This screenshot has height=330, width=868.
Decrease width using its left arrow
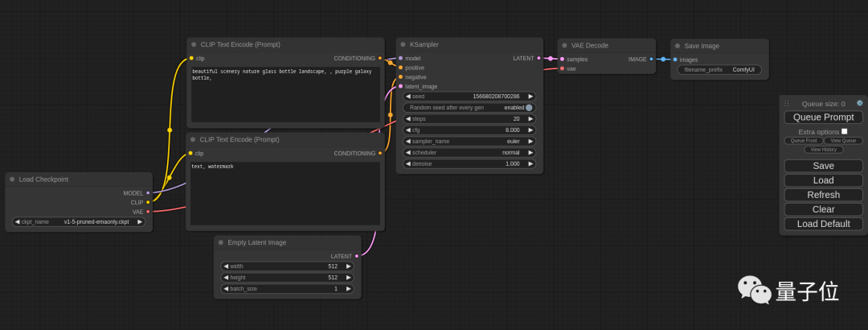[226, 266]
